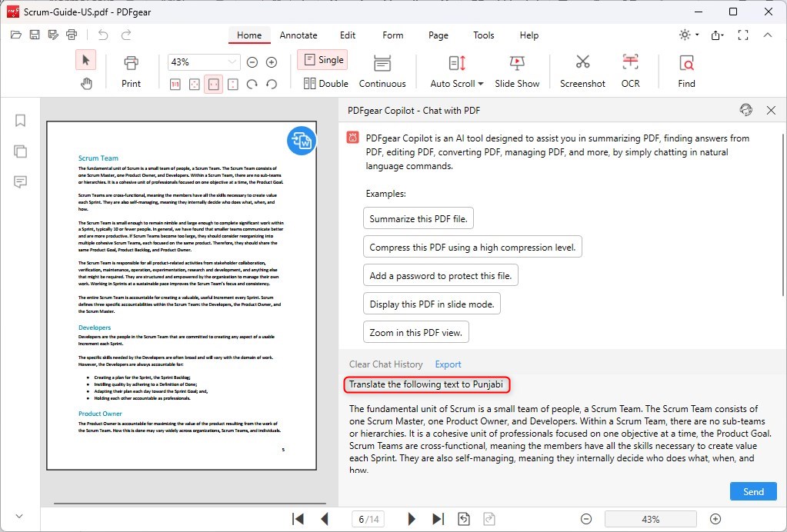This screenshot has height=532, width=787.
Task: Activate the Screenshot tool
Action: (582, 71)
